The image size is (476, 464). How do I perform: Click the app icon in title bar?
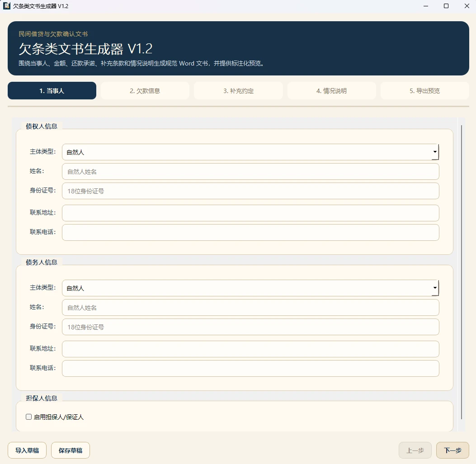point(7,6)
